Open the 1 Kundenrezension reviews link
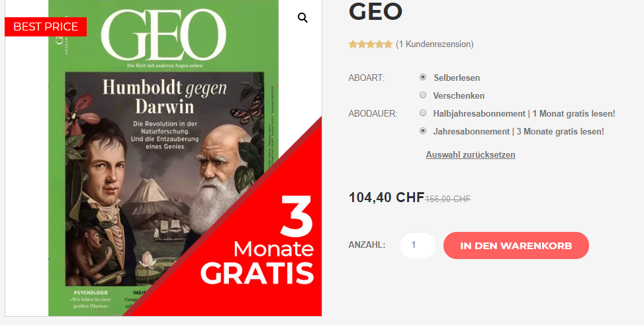The height and width of the screenshot is (326, 644). coord(435,44)
